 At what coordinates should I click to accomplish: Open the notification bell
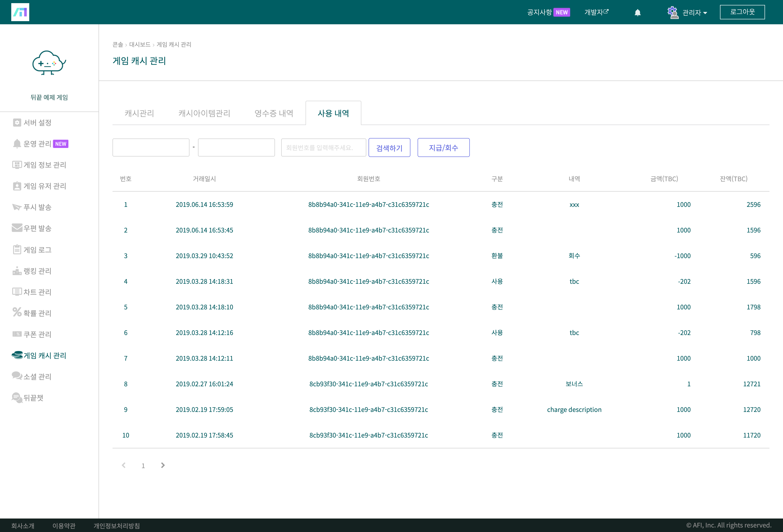tap(637, 12)
